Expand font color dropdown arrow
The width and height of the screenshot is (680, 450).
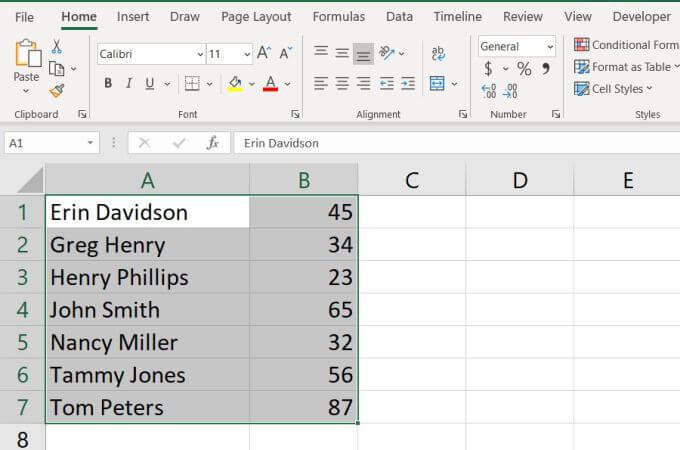288,84
